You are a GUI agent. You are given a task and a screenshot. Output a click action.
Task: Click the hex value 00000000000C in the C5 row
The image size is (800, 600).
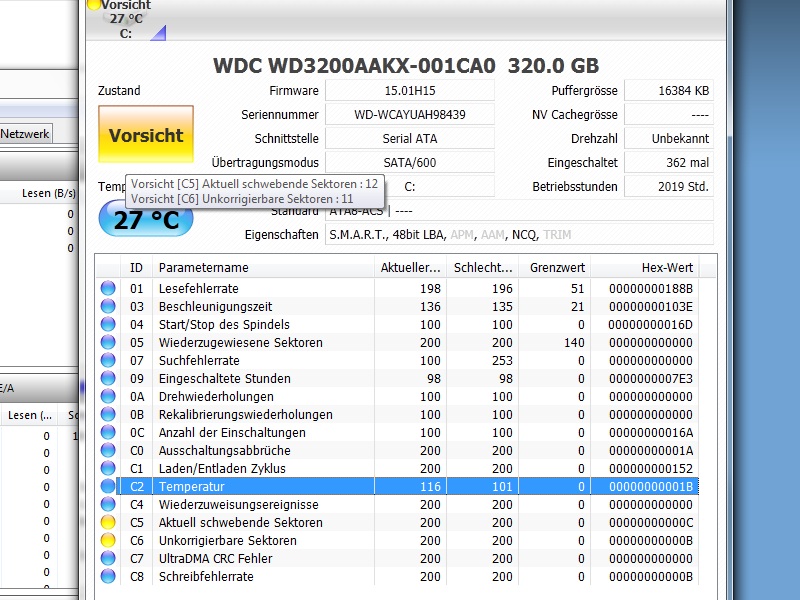point(651,522)
